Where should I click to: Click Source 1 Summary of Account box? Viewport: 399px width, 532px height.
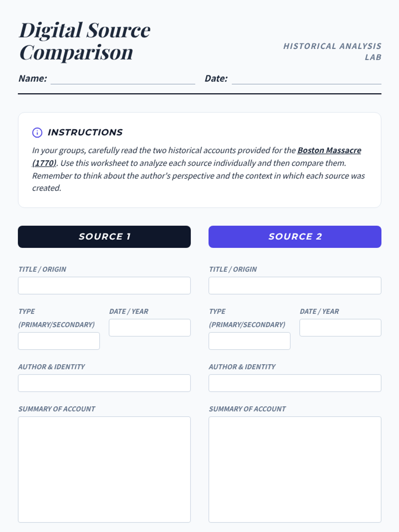[x=104, y=469]
